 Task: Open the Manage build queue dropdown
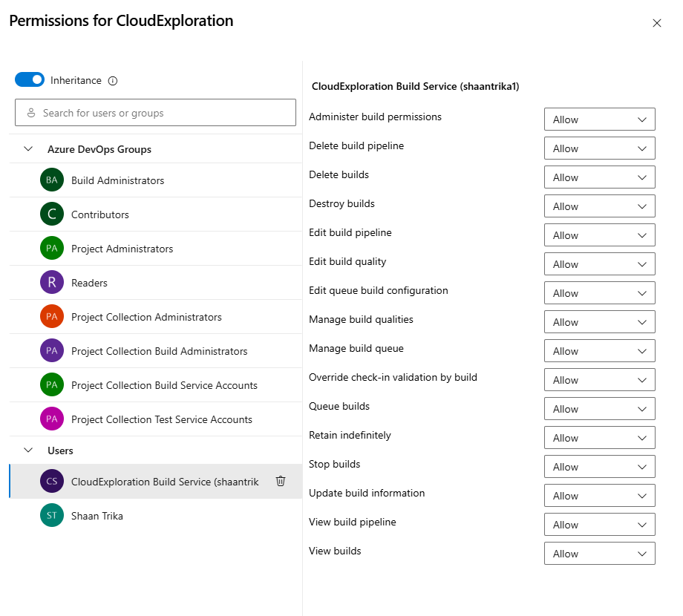point(599,351)
